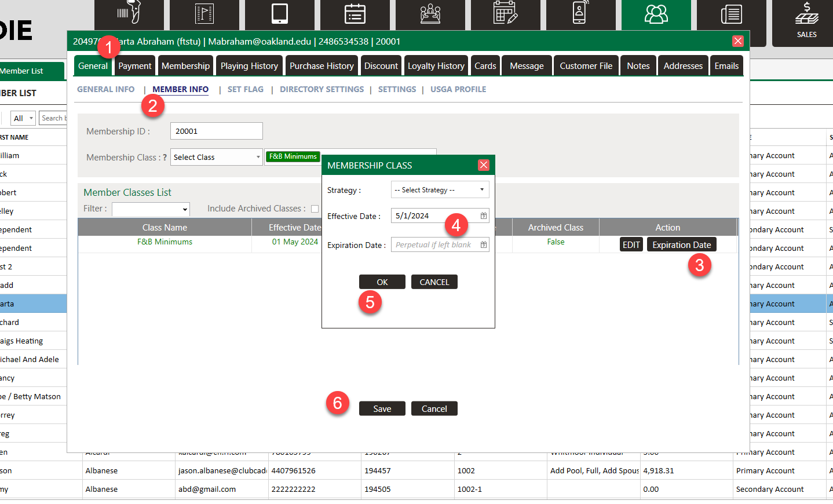Click the newspaper reports icon

click(x=731, y=13)
